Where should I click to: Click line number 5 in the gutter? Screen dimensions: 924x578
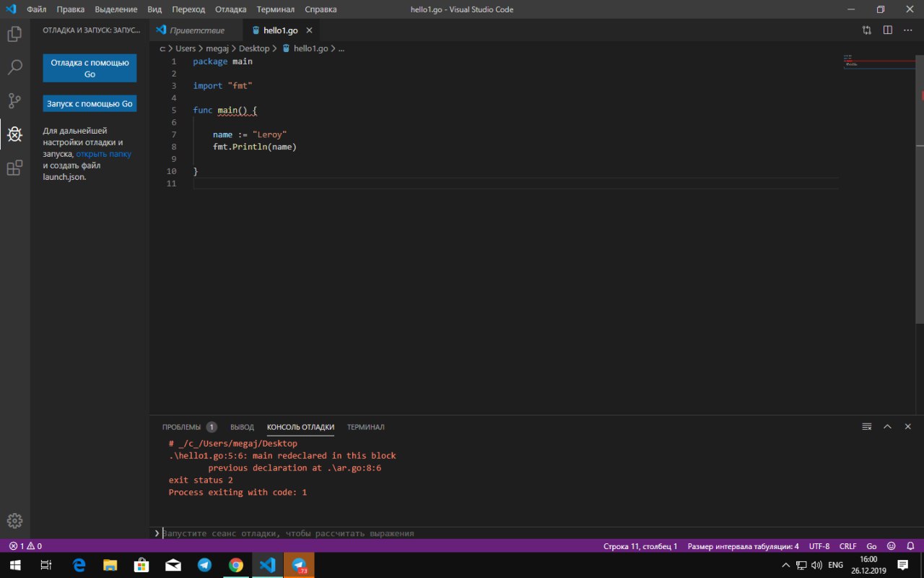pos(174,110)
